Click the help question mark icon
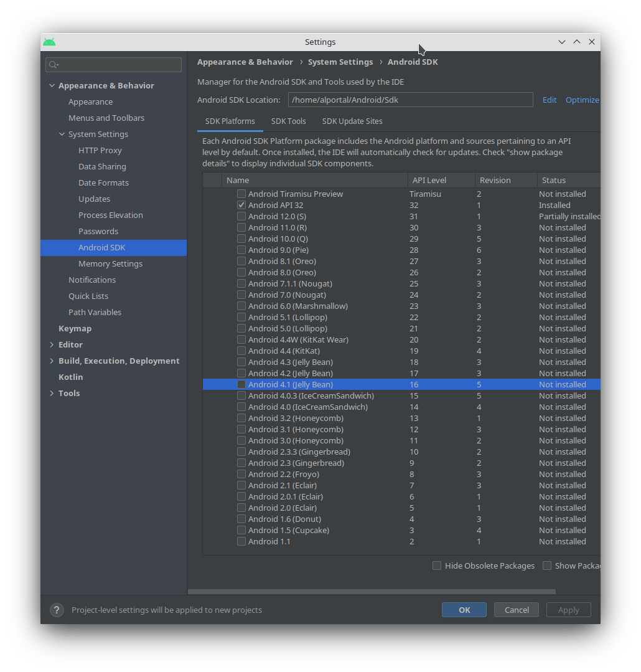Screen dimensions: 641x672 click(x=57, y=610)
